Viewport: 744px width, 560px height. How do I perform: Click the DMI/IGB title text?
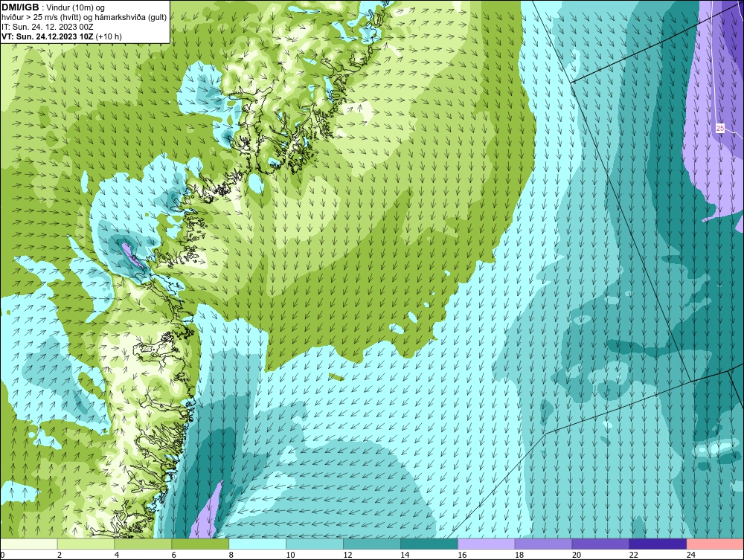pyautogui.click(x=20, y=7)
